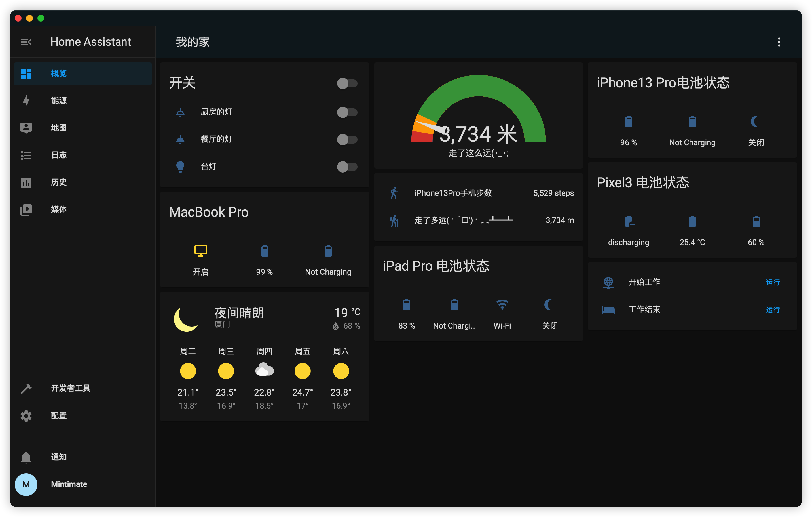Open 地图 map panel
This screenshot has width=812, height=517.
click(x=83, y=128)
